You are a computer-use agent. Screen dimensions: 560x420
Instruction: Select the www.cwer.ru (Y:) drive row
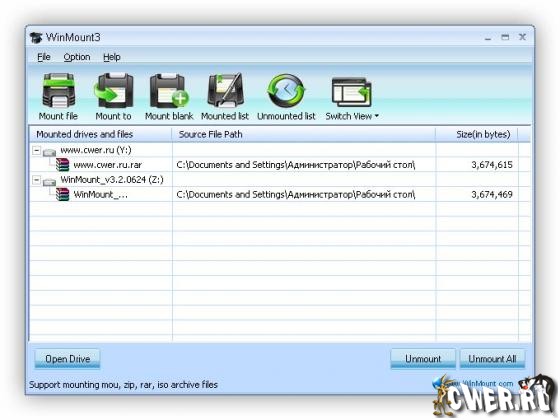pos(96,150)
